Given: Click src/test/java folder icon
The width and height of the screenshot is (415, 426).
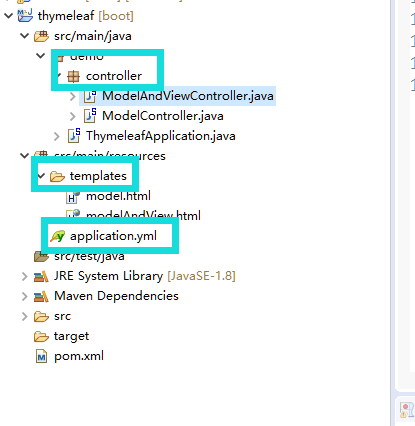Looking at the screenshot, I should pos(41,257).
